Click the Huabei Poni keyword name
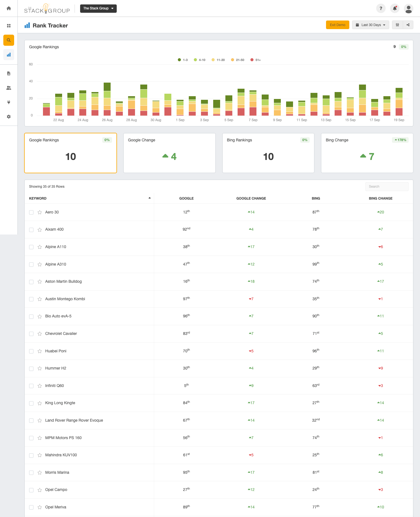 [x=56, y=351]
